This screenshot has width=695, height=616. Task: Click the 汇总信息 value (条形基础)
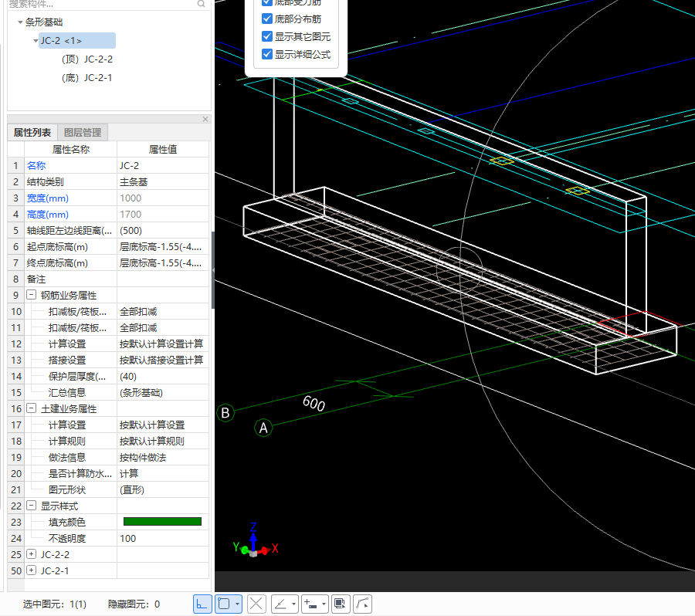coord(163,393)
